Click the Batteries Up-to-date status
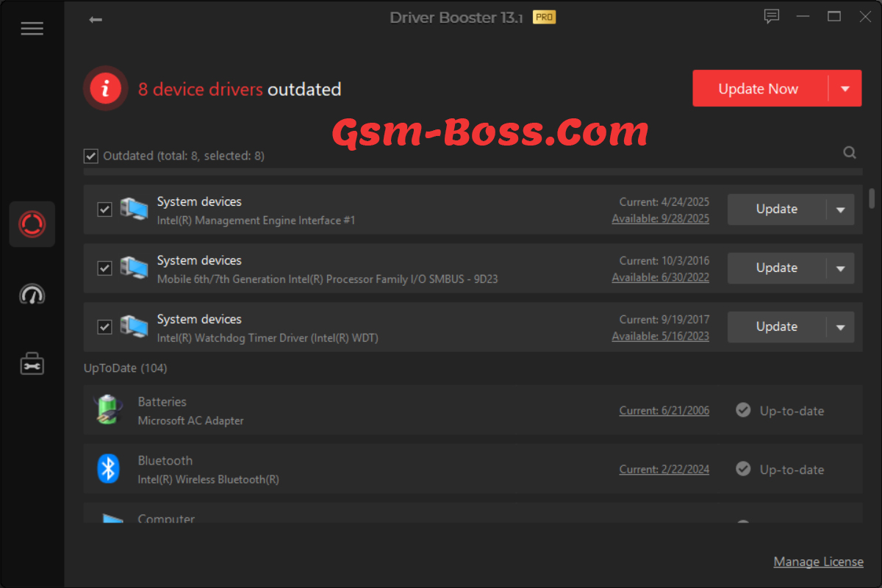Viewport: 882px width, 588px height. [792, 411]
